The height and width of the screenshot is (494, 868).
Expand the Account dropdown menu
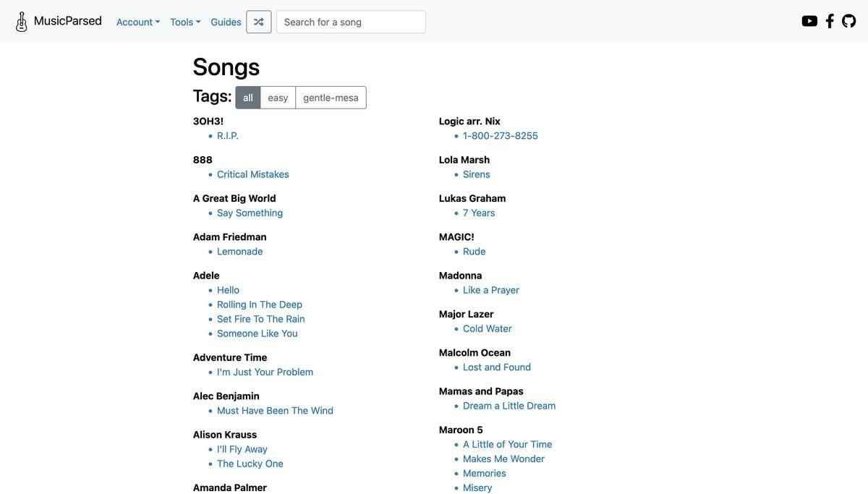pyautogui.click(x=138, y=22)
